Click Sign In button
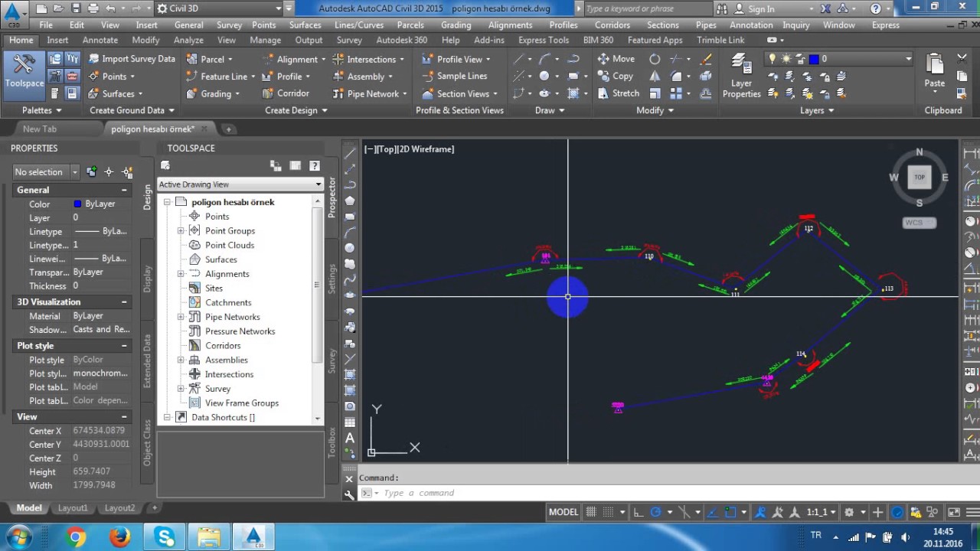The width and height of the screenshot is (980, 551). [x=756, y=8]
